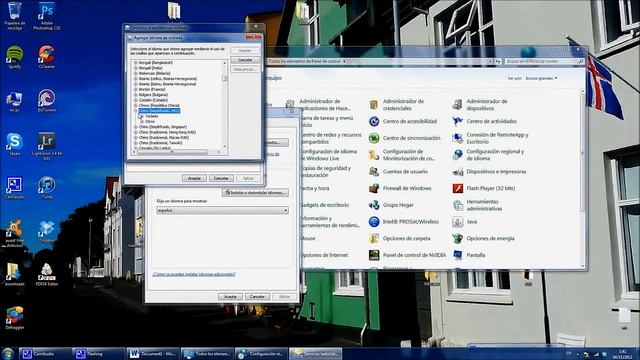Select the Spotify desktop icon
The width and height of the screenshot is (640, 360).
coord(15,57)
